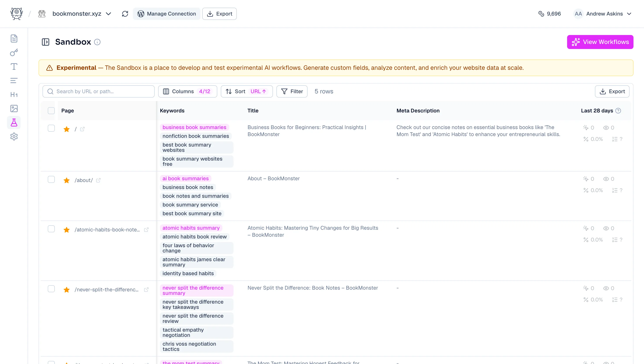Click the Title column header
The width and height of the screenshot is (644, 364).
(253, 111)
